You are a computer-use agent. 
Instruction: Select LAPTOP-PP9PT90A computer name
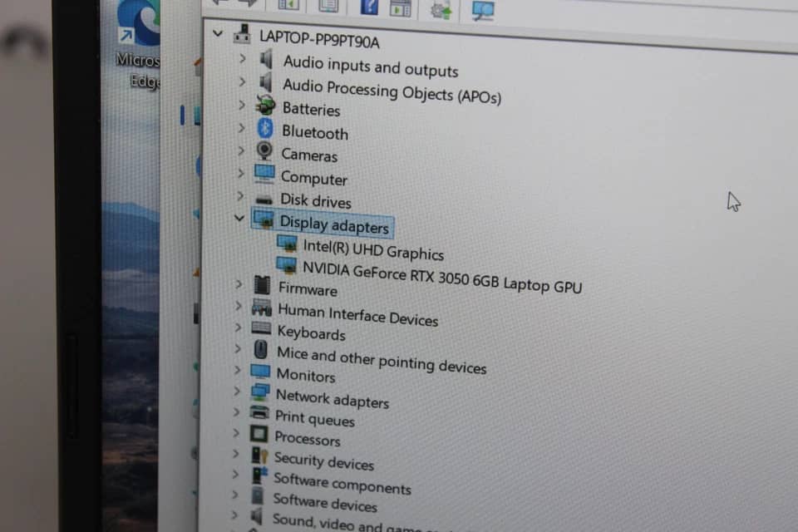[319, 39]
